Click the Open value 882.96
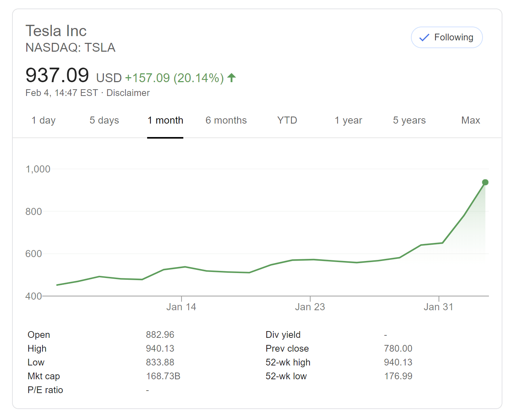The height and width of the screenshot is (420, 518). pos(160,335)
